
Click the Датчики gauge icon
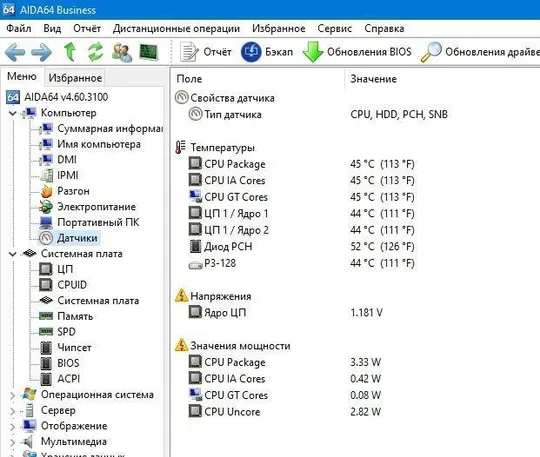46,238
